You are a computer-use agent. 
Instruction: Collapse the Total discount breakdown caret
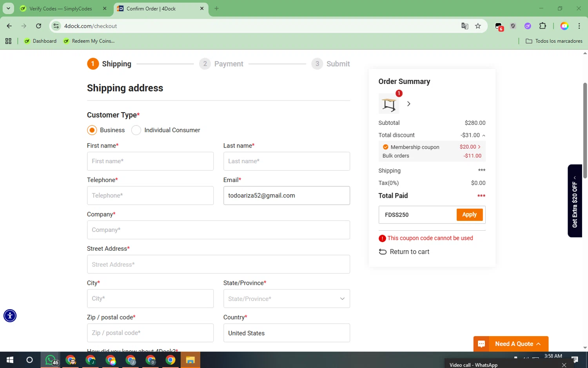click(483, 135)
